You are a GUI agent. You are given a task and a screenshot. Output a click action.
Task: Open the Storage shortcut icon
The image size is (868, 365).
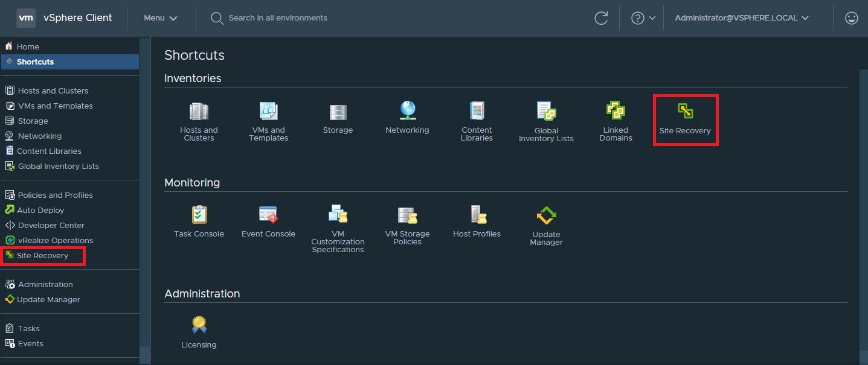[x=338, y=112]
